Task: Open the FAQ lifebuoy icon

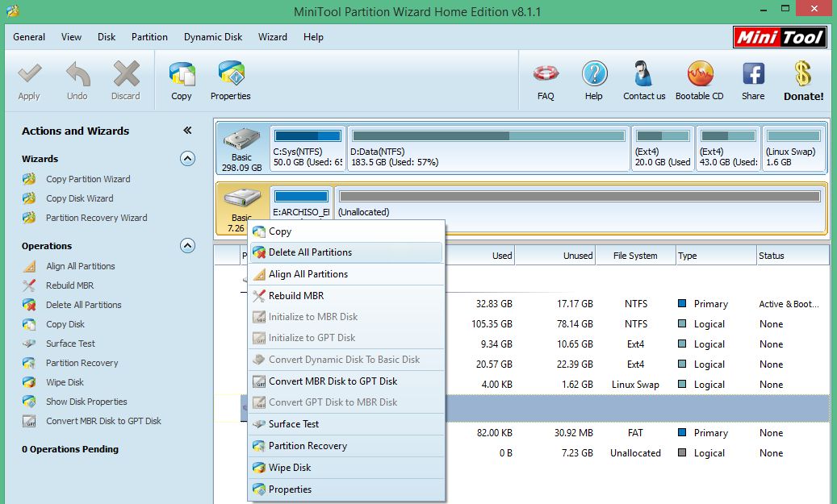Action: tap(546, 75)
